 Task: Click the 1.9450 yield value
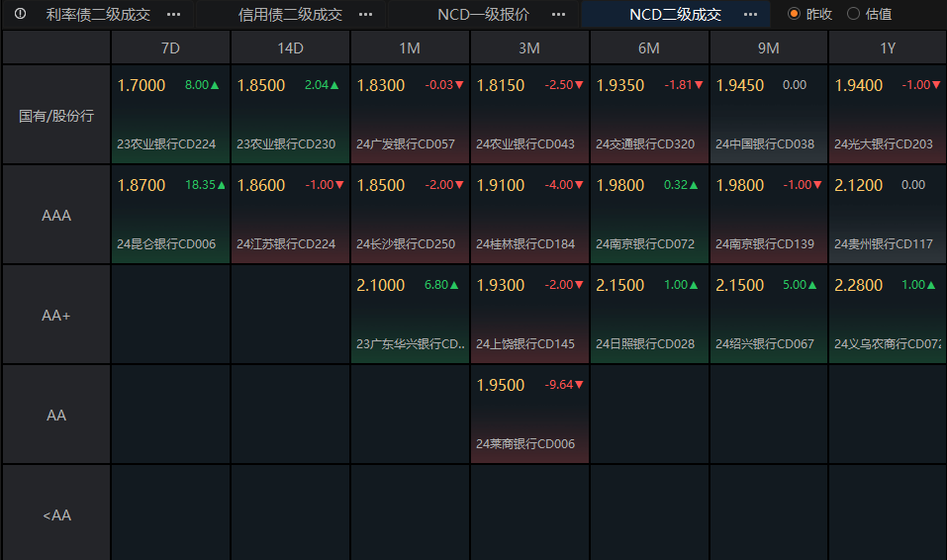point(740,85)
